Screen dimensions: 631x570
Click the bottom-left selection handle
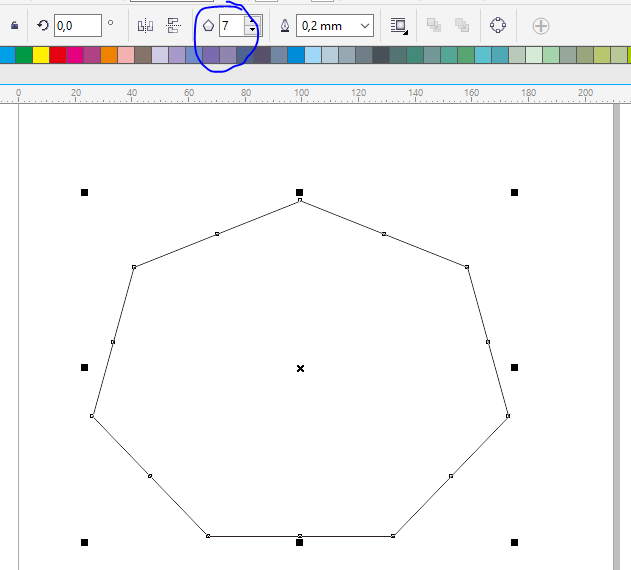click(85, 543)
